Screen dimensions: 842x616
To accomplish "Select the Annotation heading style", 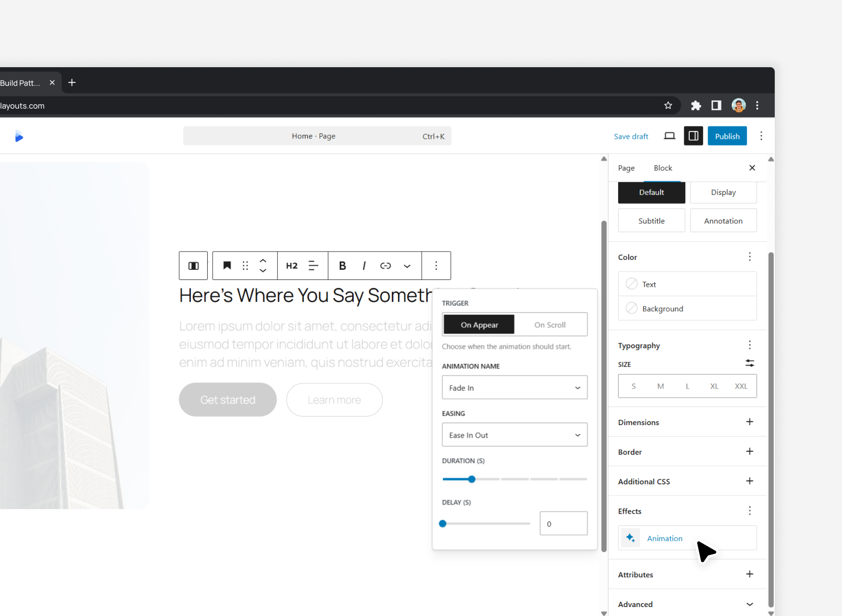I will pyautogui.click(x=723, y=221).
